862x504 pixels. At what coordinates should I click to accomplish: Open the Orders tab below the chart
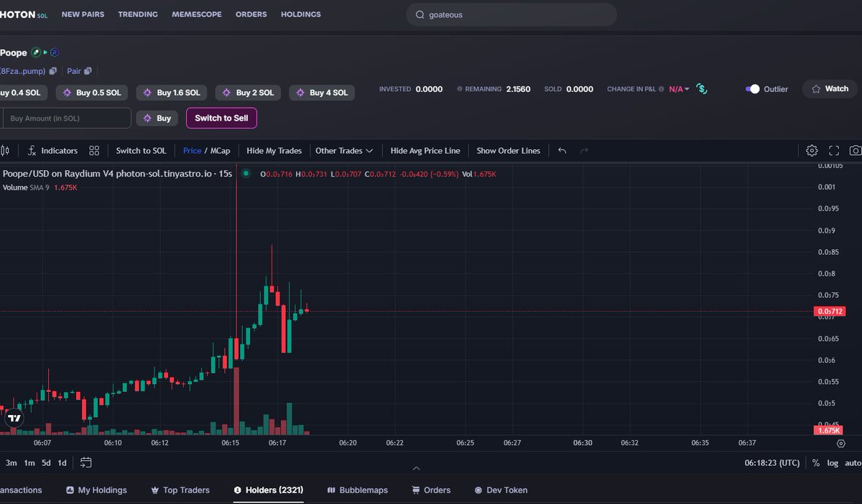click(x=431, y=490)
